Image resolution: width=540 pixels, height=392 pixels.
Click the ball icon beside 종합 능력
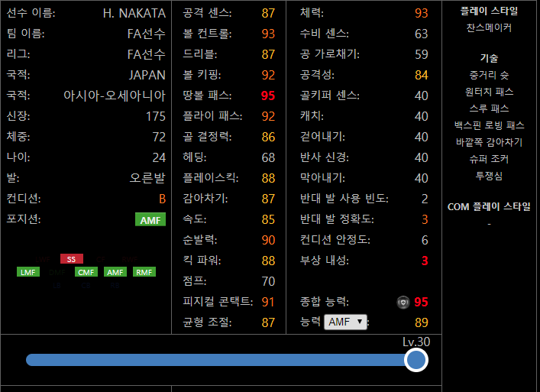point(403,303)
